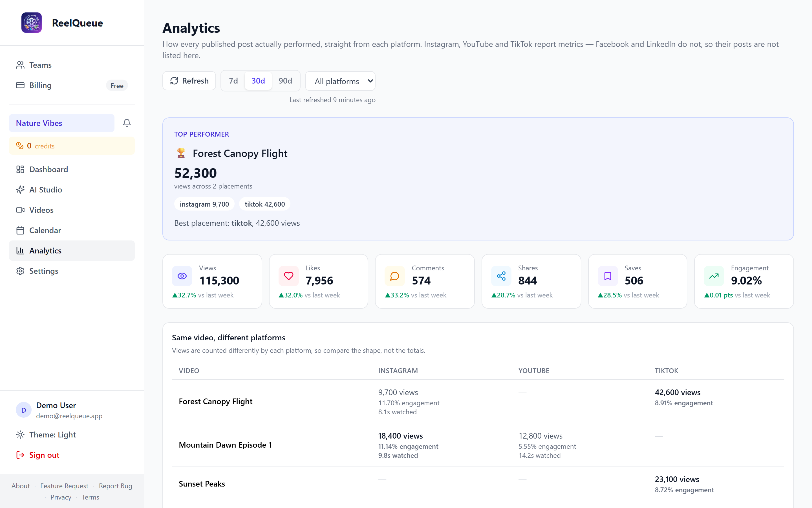812x508 pixels.
Task: Open the Dashboard menu item
Action: coord(72,169)
